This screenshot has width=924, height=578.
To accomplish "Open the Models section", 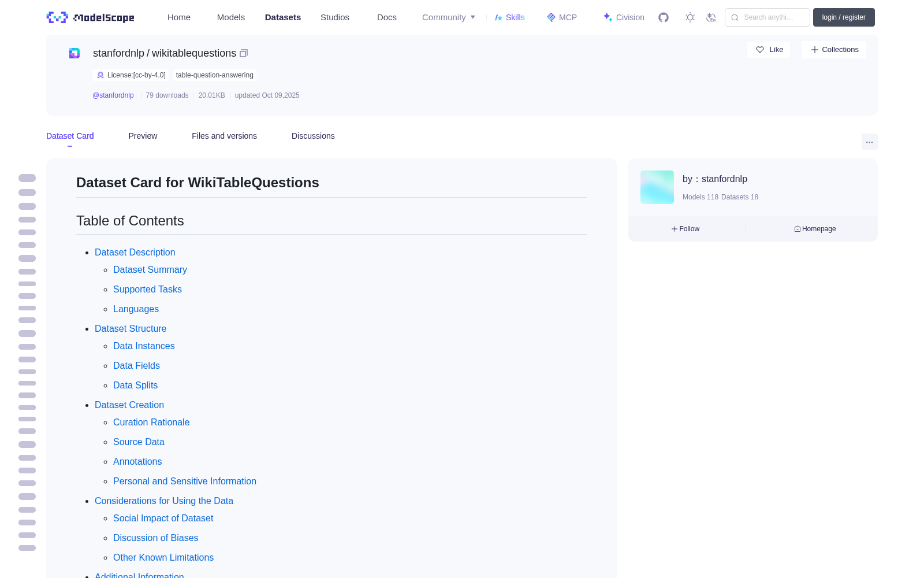I will [x=231, y=17].
